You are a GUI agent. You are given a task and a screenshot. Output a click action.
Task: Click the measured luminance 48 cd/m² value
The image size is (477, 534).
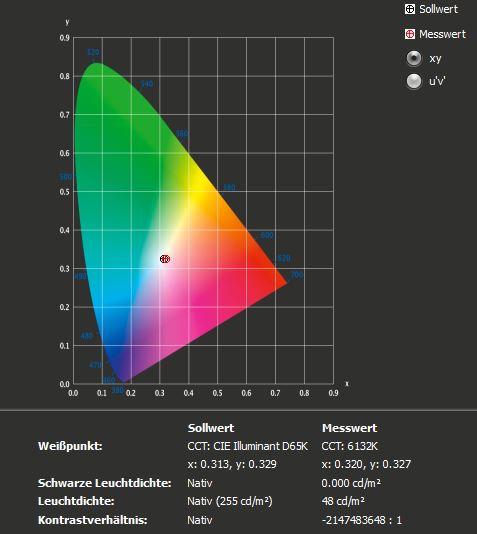pos(343,501)
